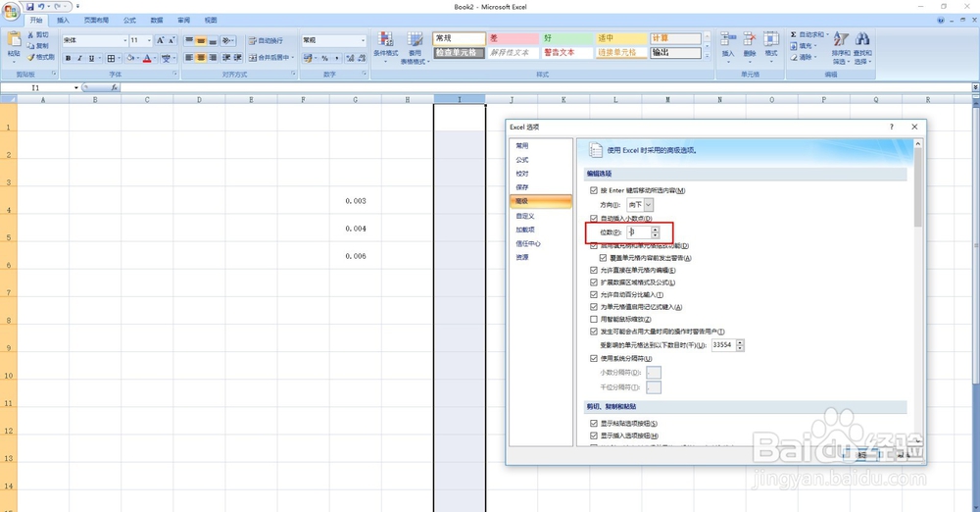Toggle Bold formatting
The image size is (980, 512).
click(x=69, y=58)
